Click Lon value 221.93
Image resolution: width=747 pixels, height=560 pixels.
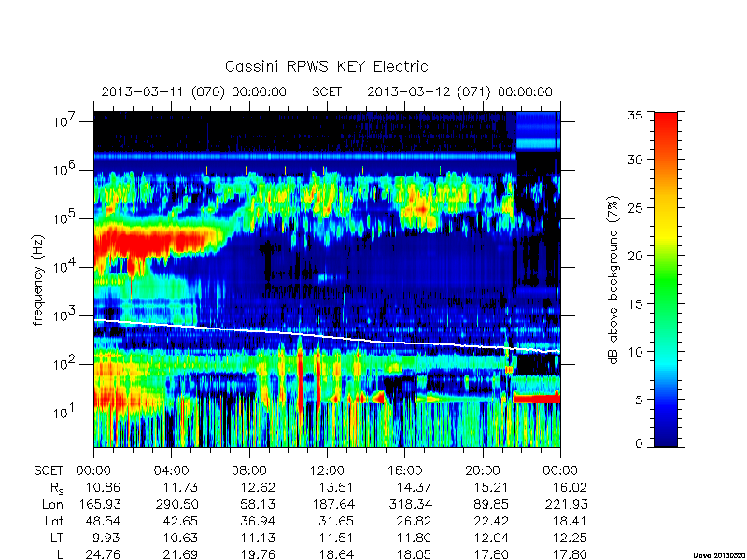coord(566,504)
